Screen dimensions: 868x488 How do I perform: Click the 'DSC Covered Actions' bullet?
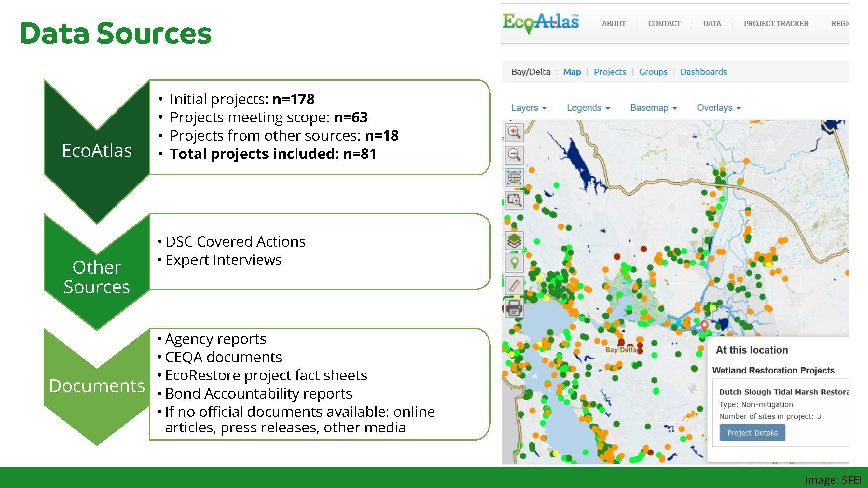point(235,241)
